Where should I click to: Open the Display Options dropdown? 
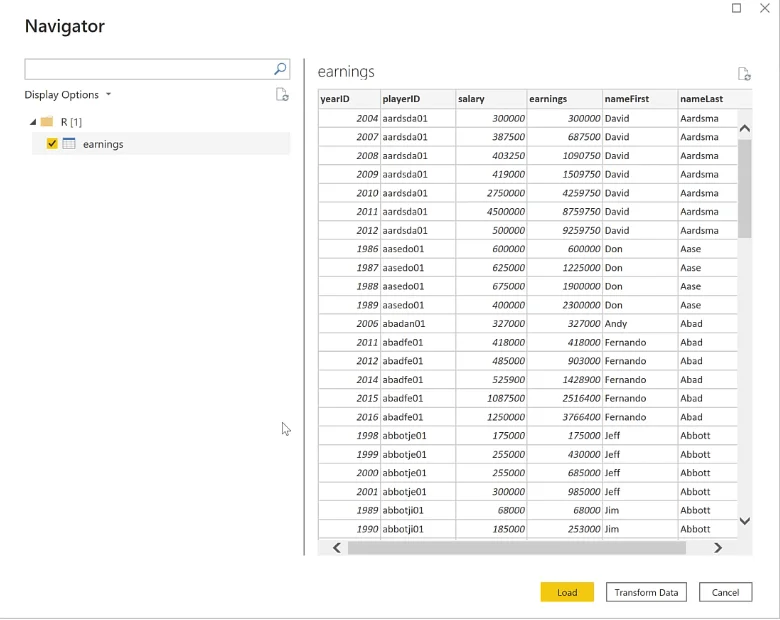[68, 95]
